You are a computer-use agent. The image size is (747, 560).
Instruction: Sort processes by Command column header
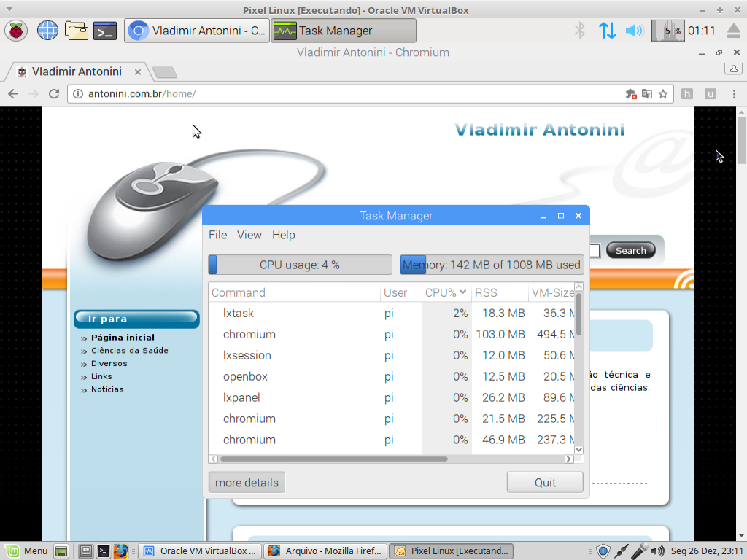295,292
